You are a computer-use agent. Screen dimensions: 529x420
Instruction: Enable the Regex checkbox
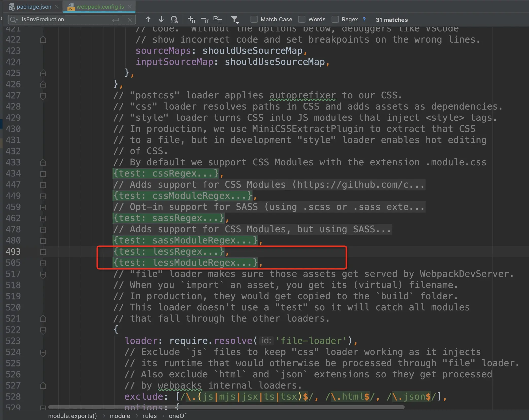click(x=335, y=20)
